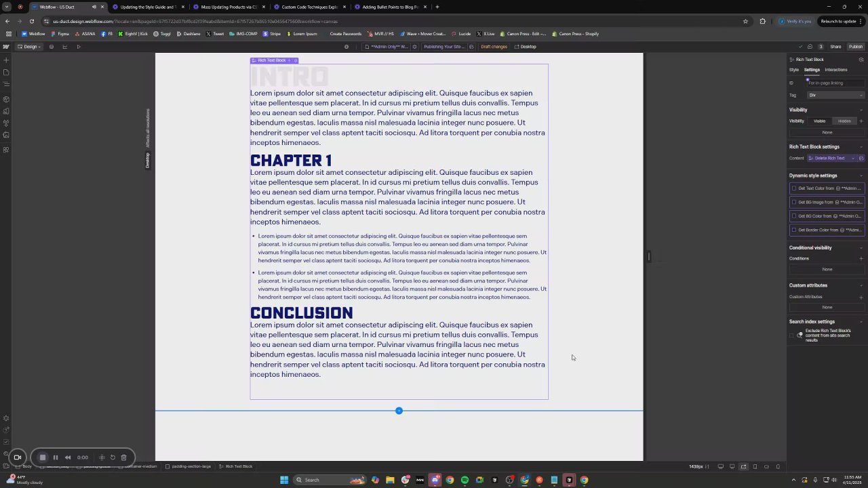The height and width of the screenshot is (488, 868).
Task: Bookmark this page with the star icon
Action: [x=745, y=21]
